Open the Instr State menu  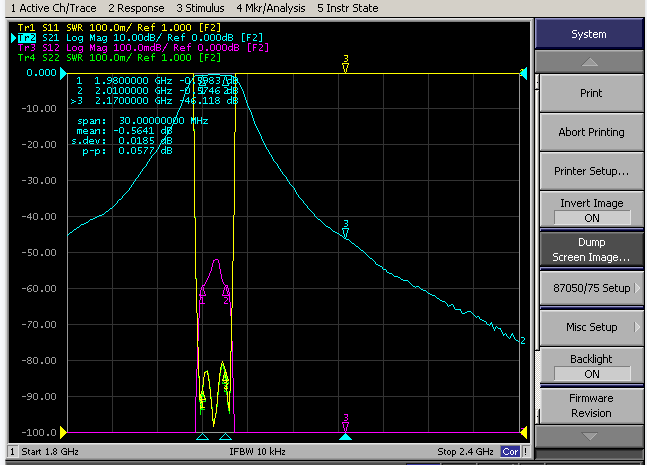348,8
